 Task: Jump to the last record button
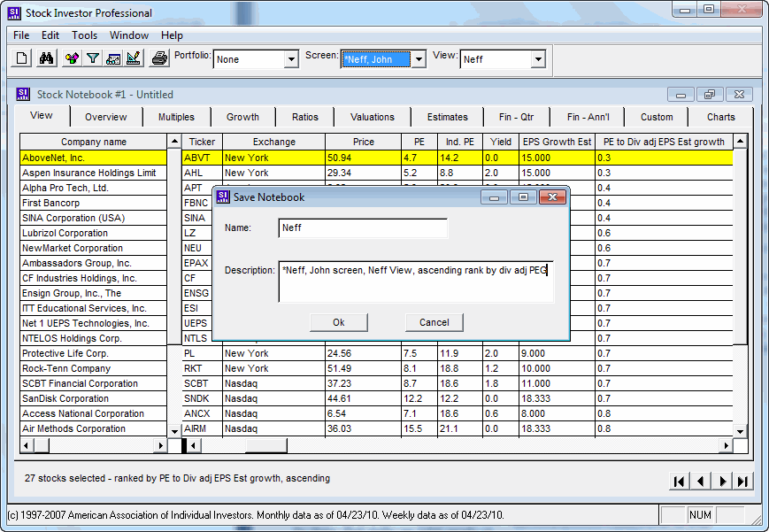pyautogui.click(x=743, y=482)
